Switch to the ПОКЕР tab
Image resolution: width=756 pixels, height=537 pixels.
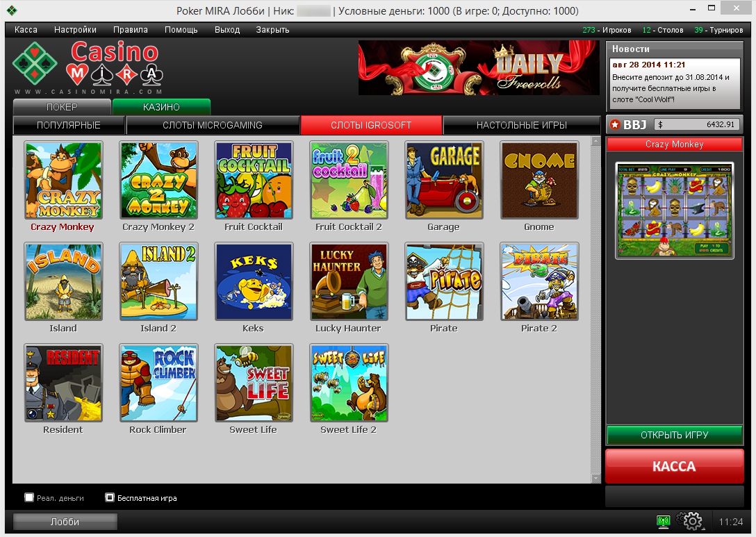[62, 107]
